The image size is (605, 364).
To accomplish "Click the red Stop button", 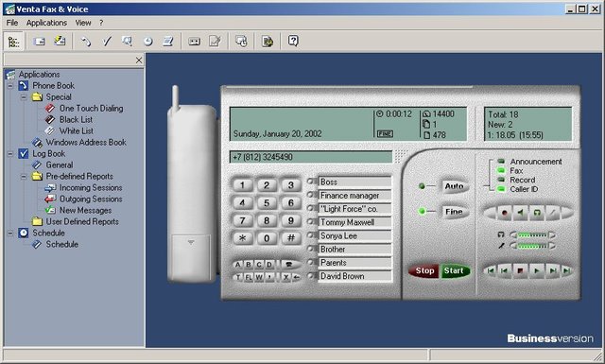I will pos(424,271).
